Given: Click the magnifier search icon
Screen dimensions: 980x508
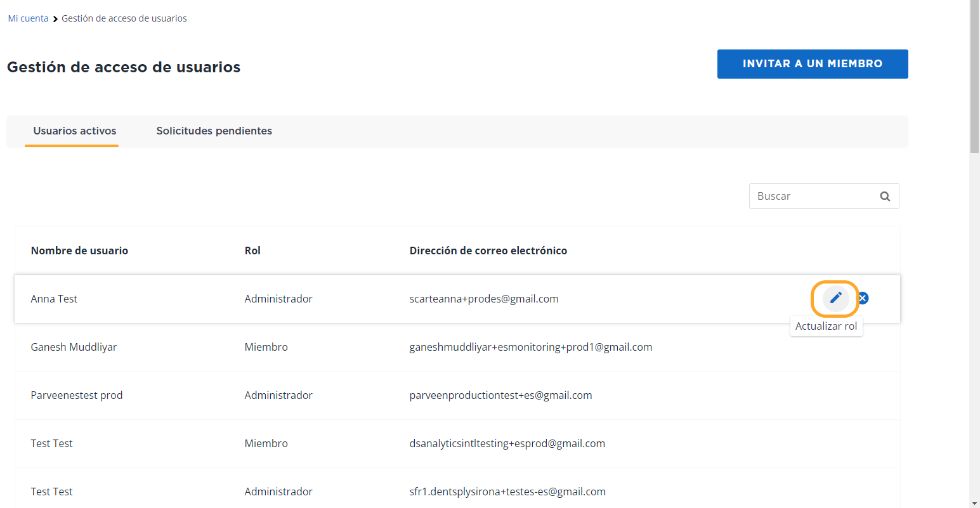Looking at the screenshot, I should coord(885,197).
